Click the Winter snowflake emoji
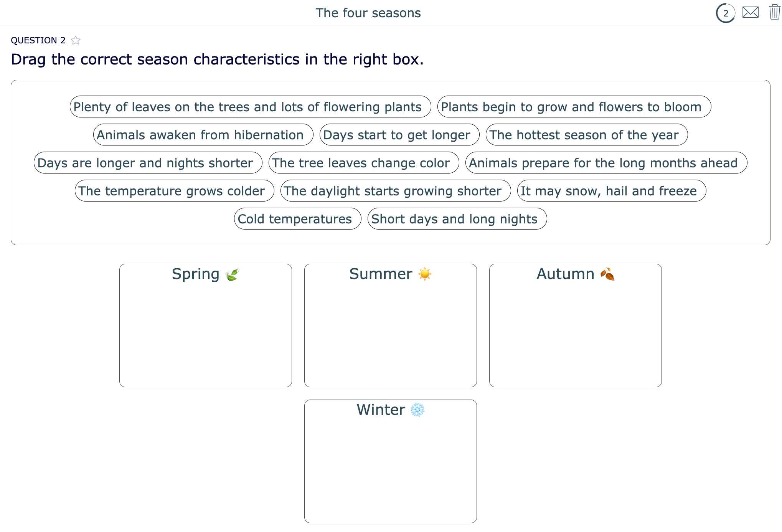The width and height of the screenshot is (782, 532). click(x=418, y=410)
